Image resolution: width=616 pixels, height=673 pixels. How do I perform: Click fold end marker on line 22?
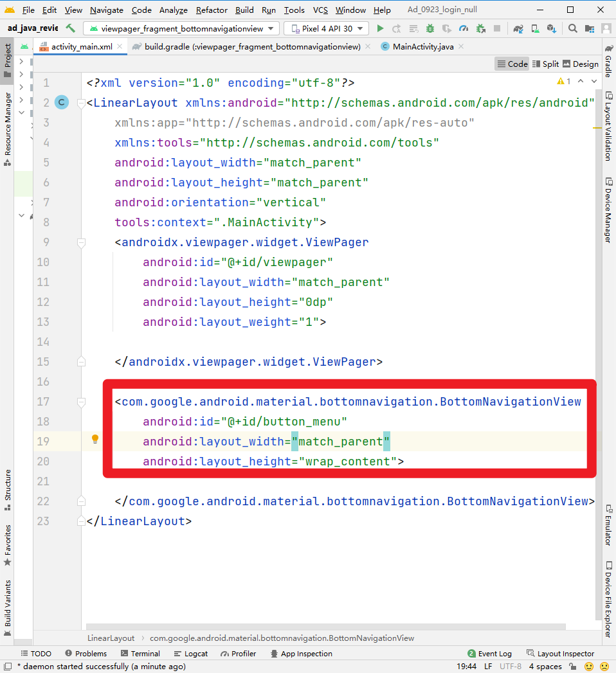click(81, 501)
